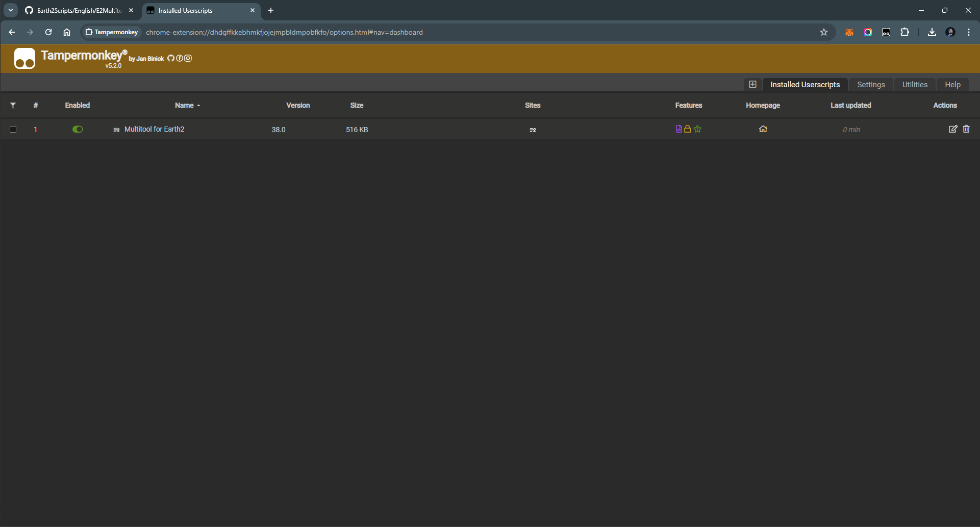Click the Tampermonkey extension toolbar icon

pos(886,32)
